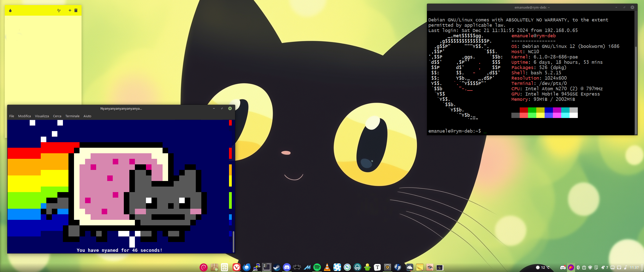Open the sticky note text format dropdown
This screenshot has width=644, height=272.
click(59, 10)
